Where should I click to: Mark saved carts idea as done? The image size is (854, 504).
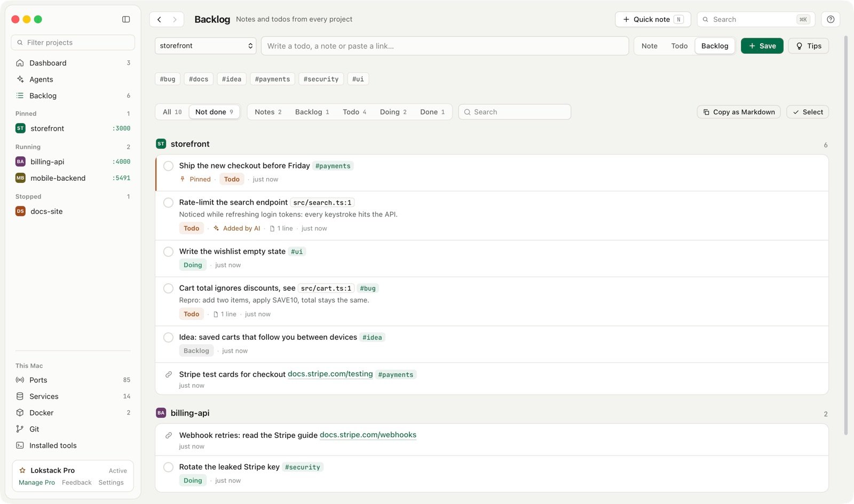(168, 338)
